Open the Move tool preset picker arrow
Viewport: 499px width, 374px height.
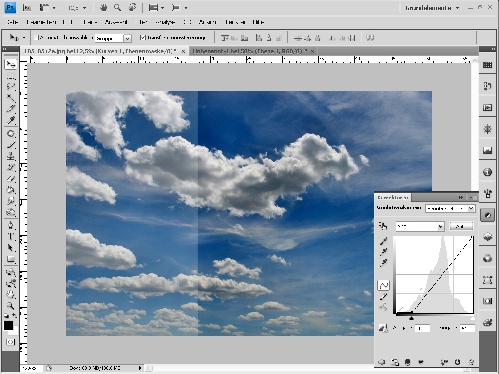point(24,38)
